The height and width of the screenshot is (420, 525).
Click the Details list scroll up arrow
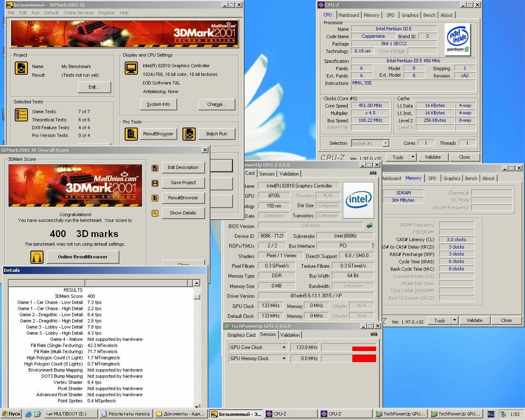197,283
